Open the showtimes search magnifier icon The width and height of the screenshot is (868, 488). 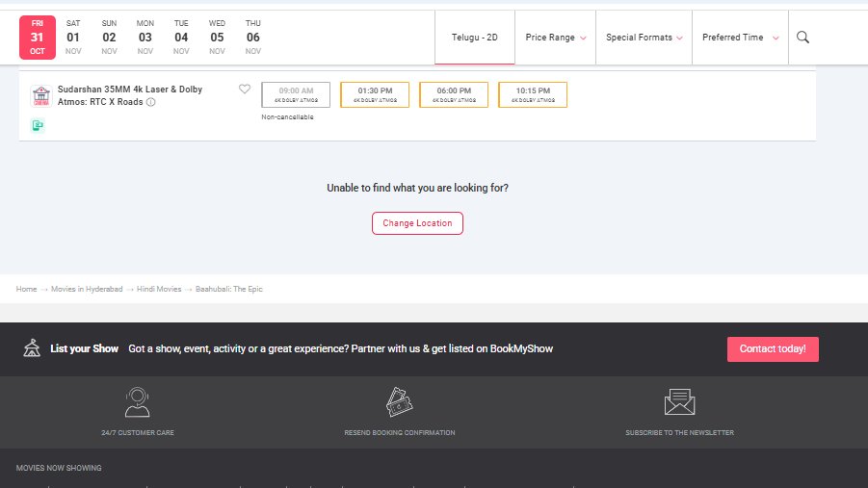pos(802,38)
